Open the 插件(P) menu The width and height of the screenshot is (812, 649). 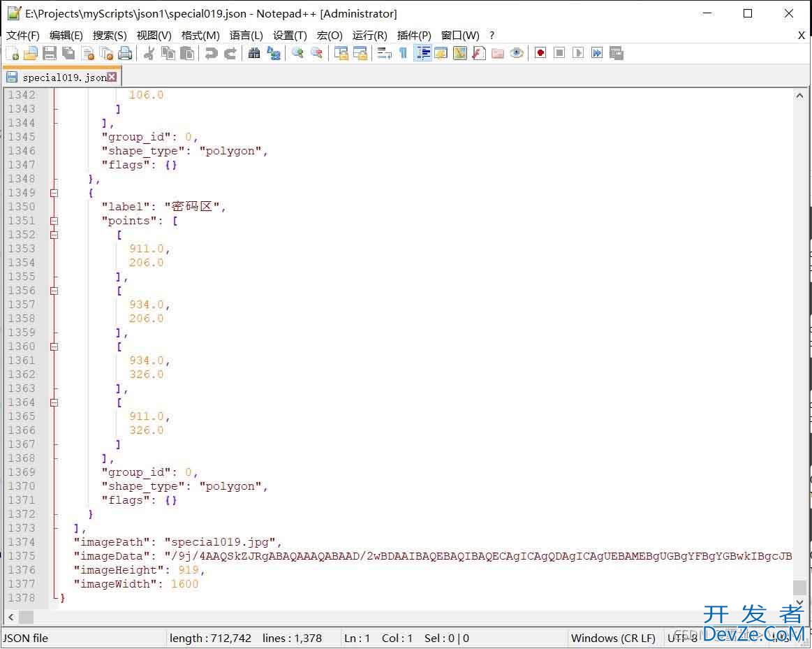[414, 35]
